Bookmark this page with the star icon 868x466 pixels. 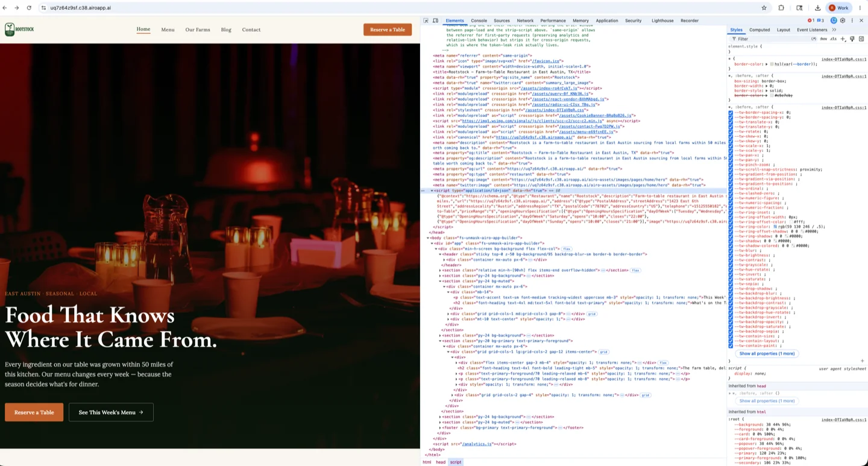point(764,8)
